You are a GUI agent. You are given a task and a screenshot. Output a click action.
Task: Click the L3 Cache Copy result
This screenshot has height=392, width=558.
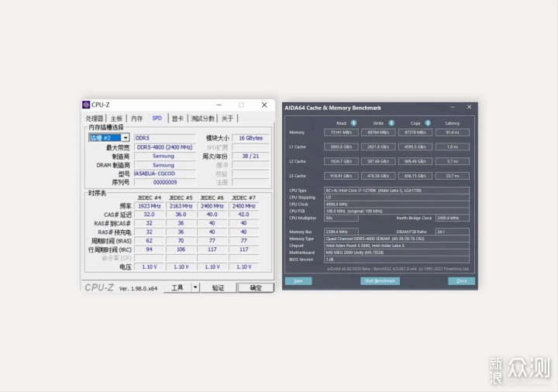[x=415, y=176]
